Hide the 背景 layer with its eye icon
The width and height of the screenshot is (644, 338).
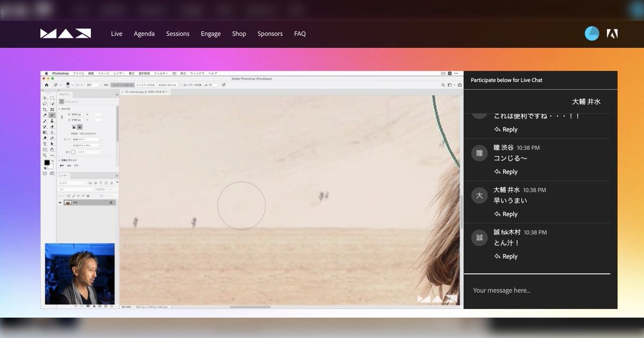[x=61, y=202]
